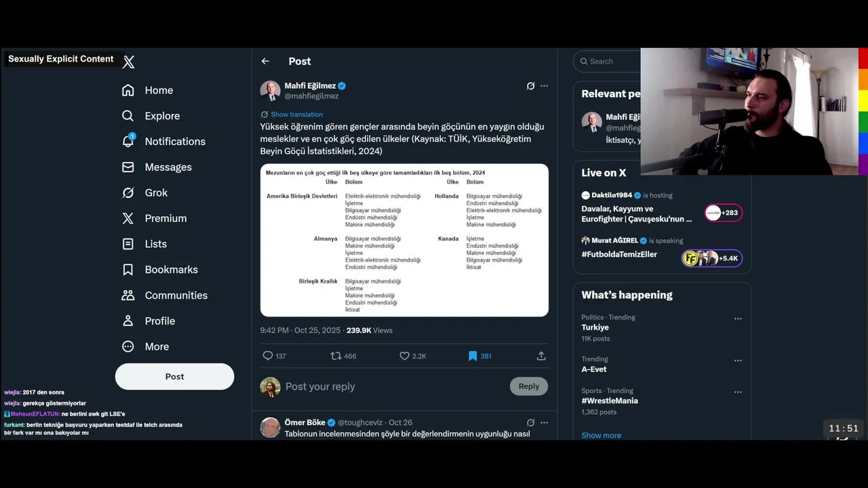Open the #WrestleMania trend options menu
This screenshot has height=488, width=868.
coord(738,392)
